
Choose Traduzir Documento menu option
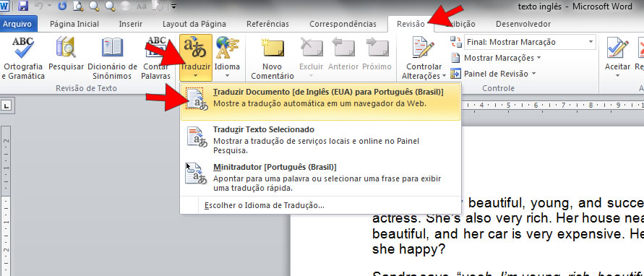[x=321, y=102]
